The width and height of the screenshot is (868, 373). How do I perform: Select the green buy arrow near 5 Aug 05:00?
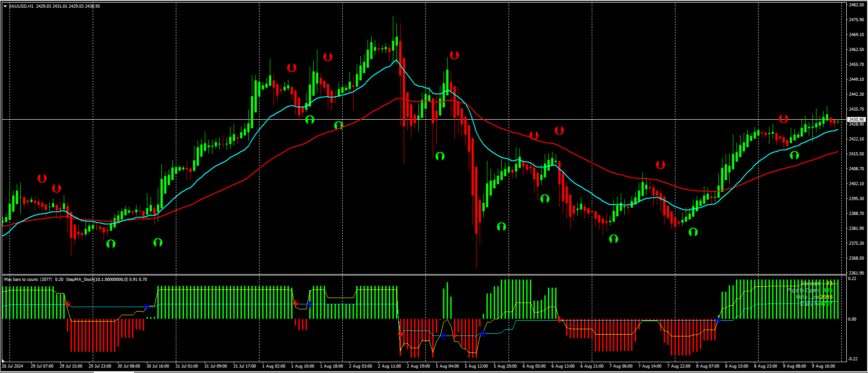point(440,156)
